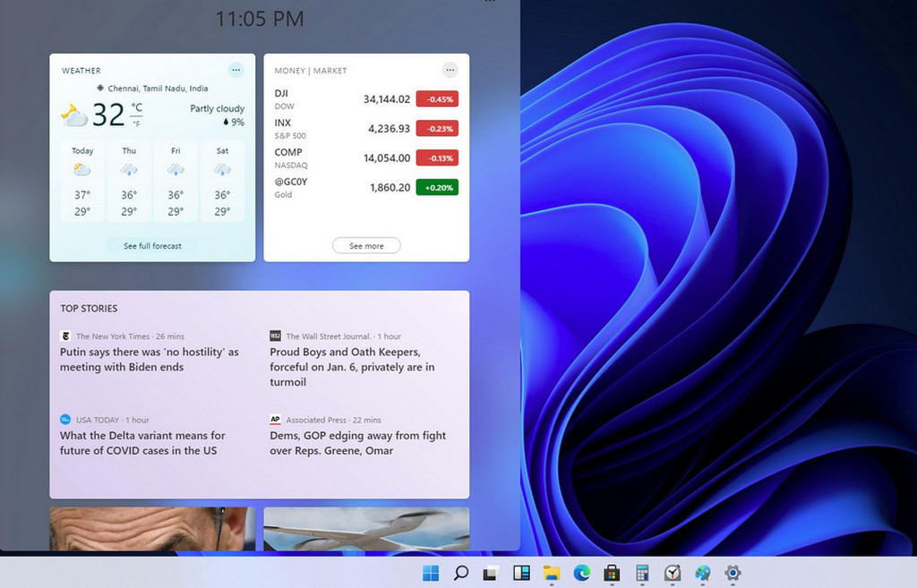Launch Microsoft Edge from taskbar
Viewport: 917px width, 588px height.
(x=582, y=573)
